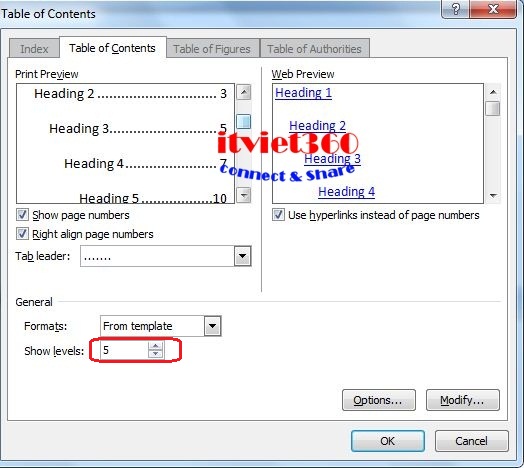Switch to the Index tab
Image resolution: width=524 pixels, height=468 pixels.
click(34, 49)
